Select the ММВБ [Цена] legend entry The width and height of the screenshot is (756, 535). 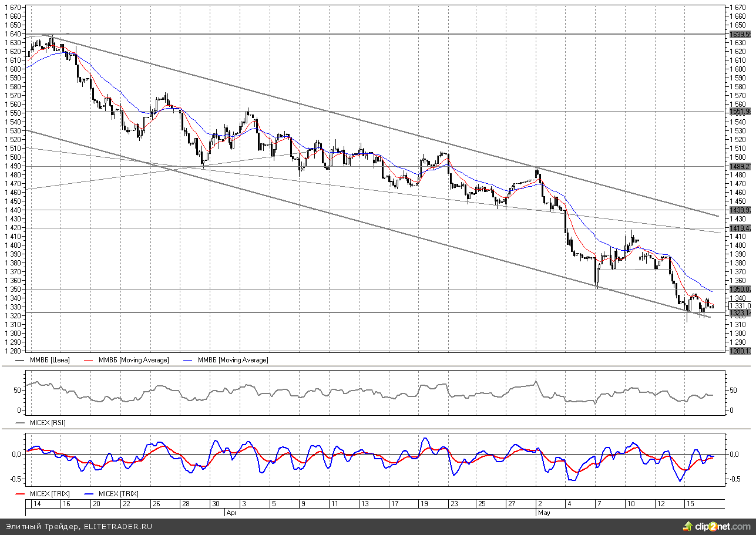(x=54, y=360)
